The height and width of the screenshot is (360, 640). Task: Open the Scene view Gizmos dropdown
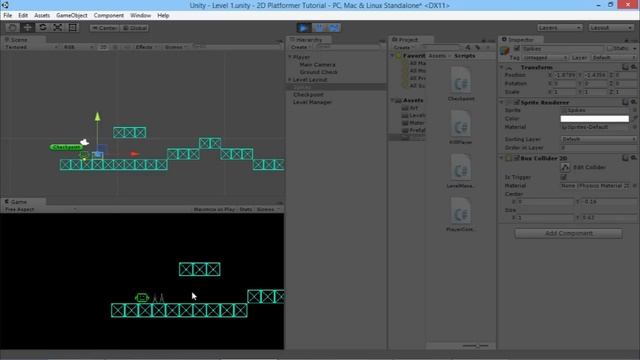(176, 47)
